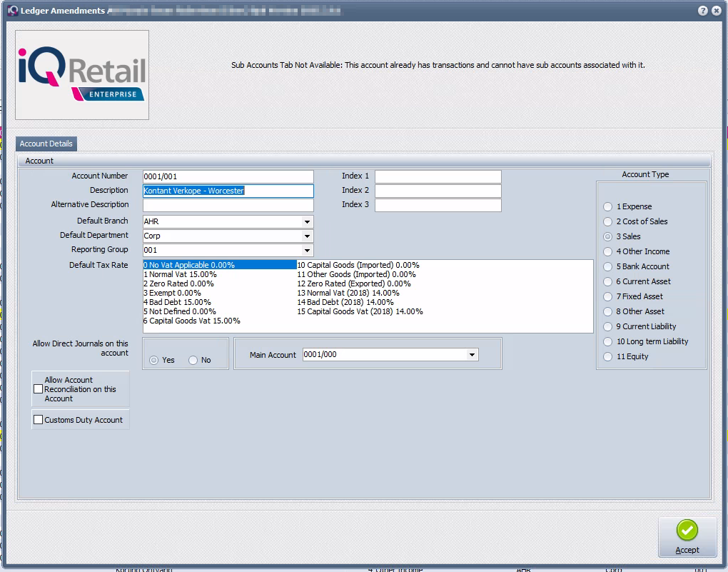
Task: Select tax rate 15 Capital Goods Vat (2018)
Action: coord(360,311)
